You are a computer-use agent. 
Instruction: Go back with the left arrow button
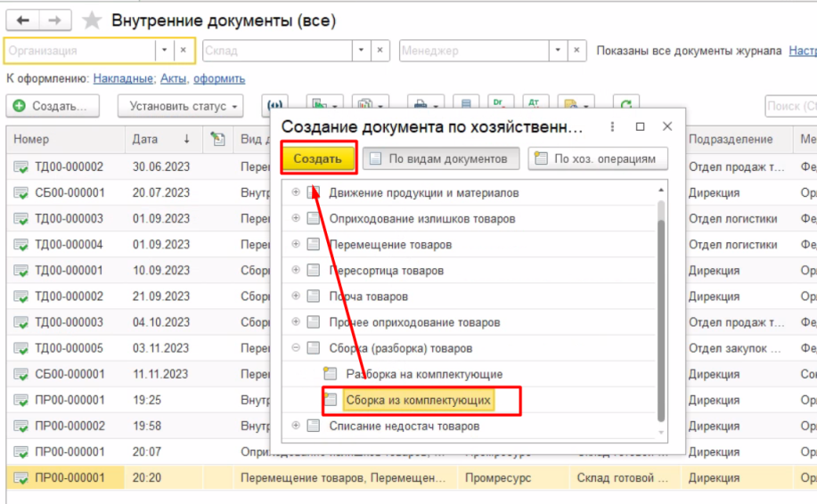[23, 20]
